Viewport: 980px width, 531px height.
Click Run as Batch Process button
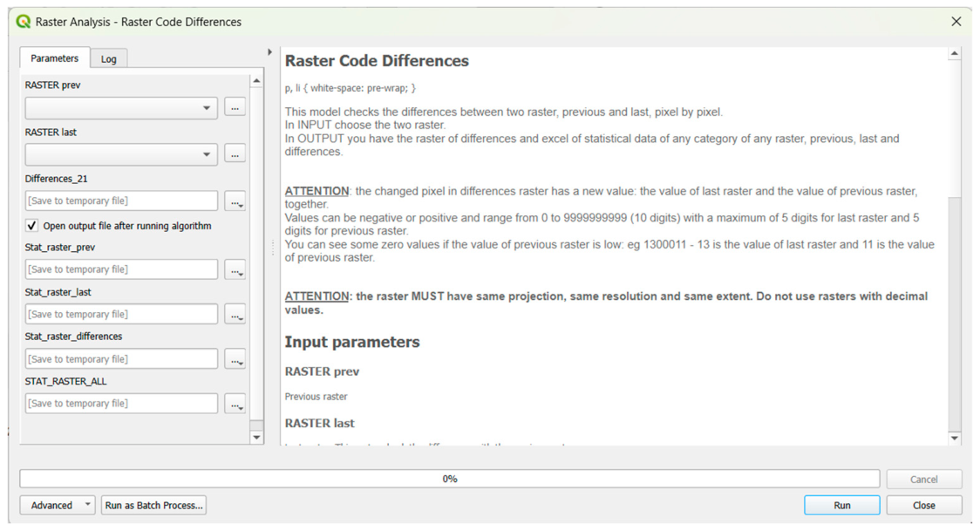point(153,505)
